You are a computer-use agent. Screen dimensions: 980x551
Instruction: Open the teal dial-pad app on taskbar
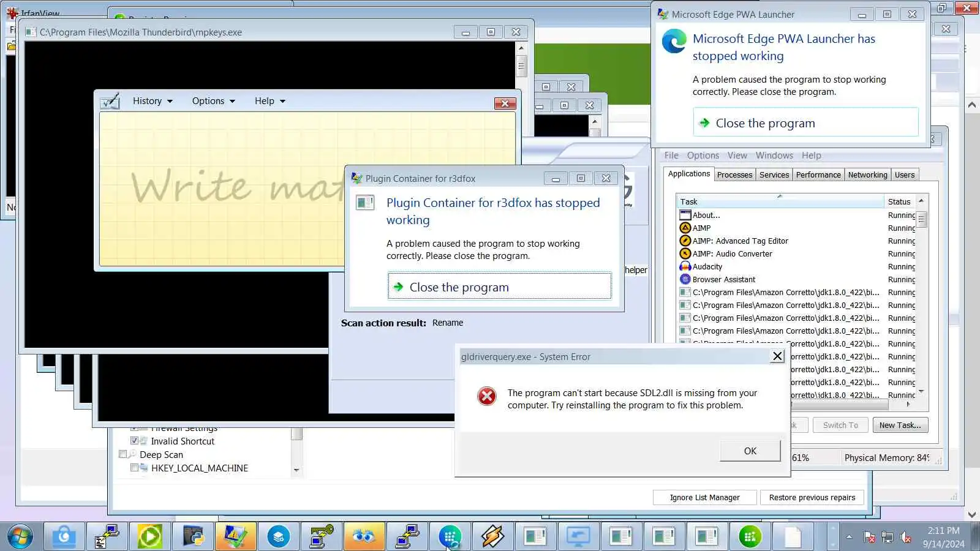pos(450,537)
